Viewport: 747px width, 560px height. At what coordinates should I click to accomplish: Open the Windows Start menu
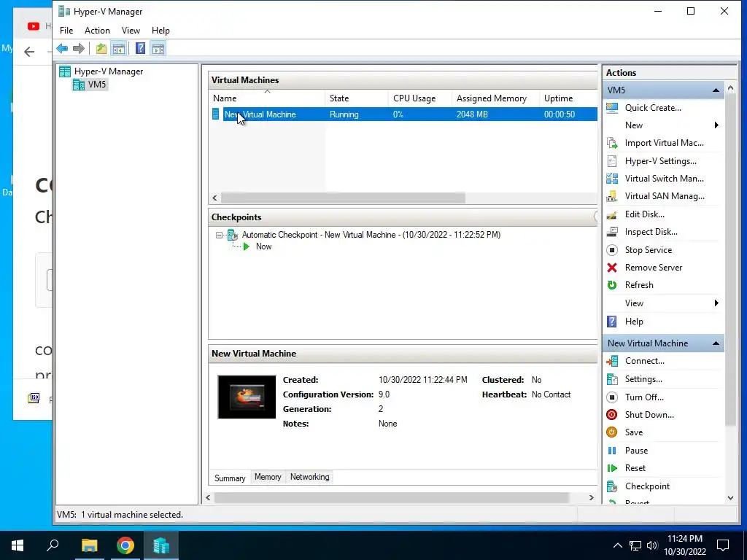pos(18,545)
